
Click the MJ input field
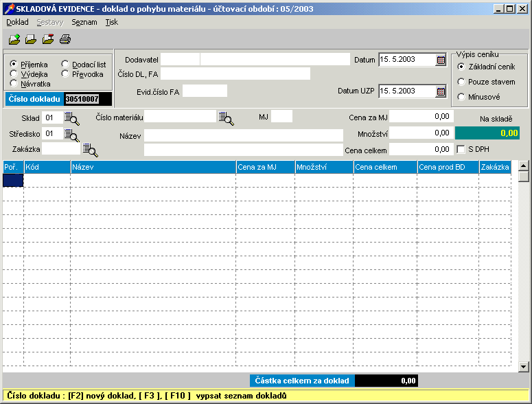pos(282,116)
